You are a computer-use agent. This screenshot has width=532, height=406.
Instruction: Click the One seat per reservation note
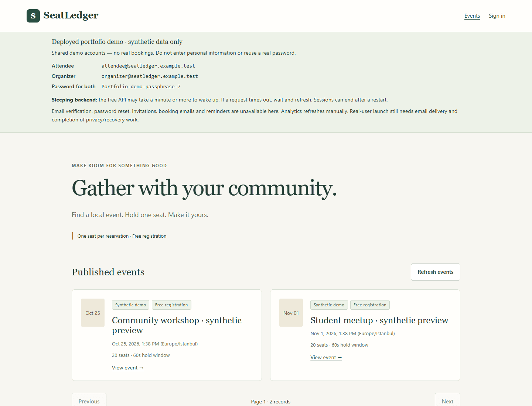[122, 236]
